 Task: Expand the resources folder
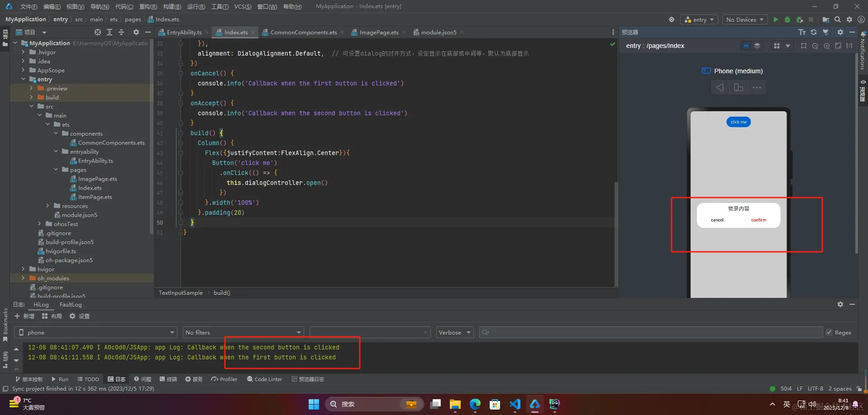[48, 206]
